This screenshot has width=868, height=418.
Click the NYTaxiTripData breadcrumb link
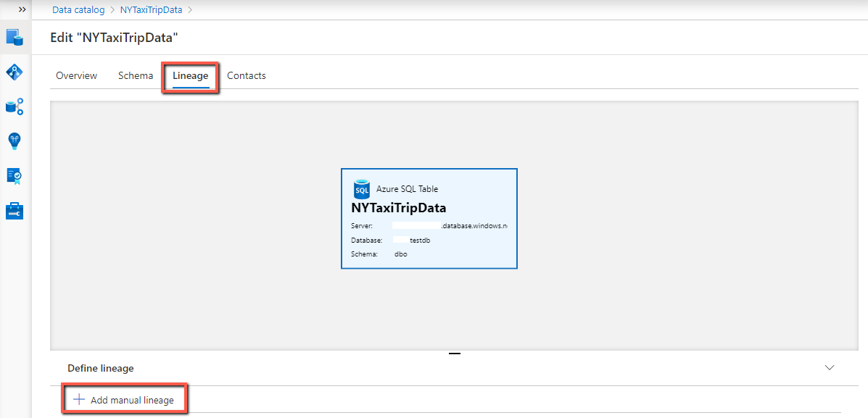click(151, 9)
